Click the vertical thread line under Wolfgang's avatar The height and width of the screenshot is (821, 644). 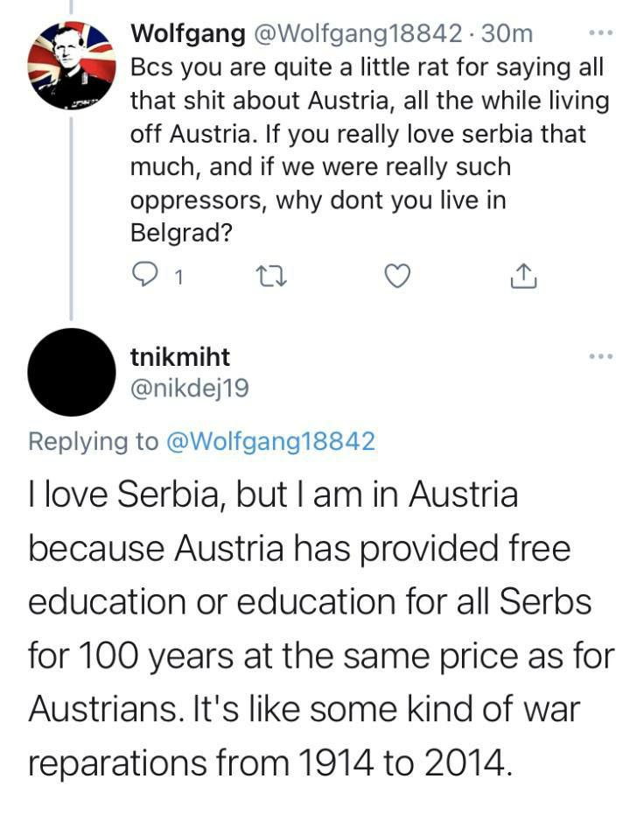click(x=72, y=210)
